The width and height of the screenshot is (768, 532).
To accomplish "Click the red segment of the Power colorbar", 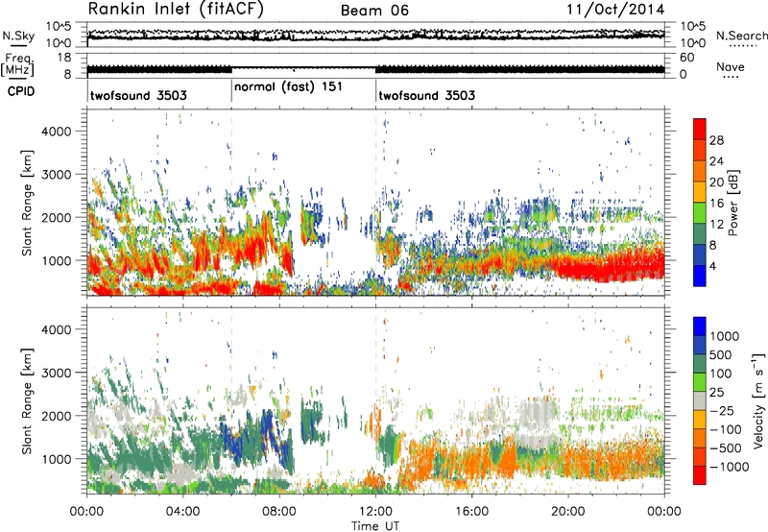I will pos(700,129).
